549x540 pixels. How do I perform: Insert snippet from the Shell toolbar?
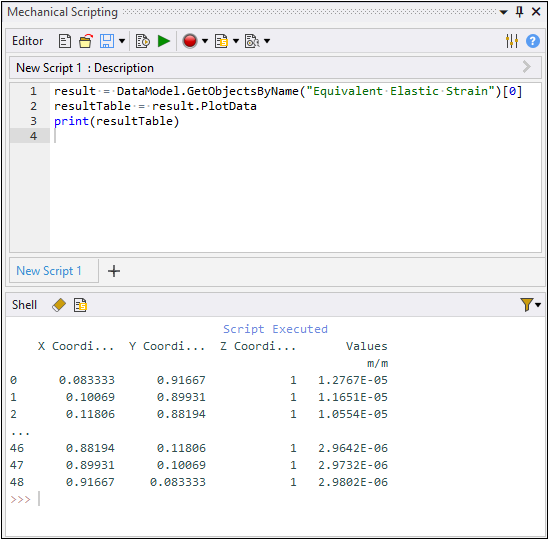pos(80,305)
